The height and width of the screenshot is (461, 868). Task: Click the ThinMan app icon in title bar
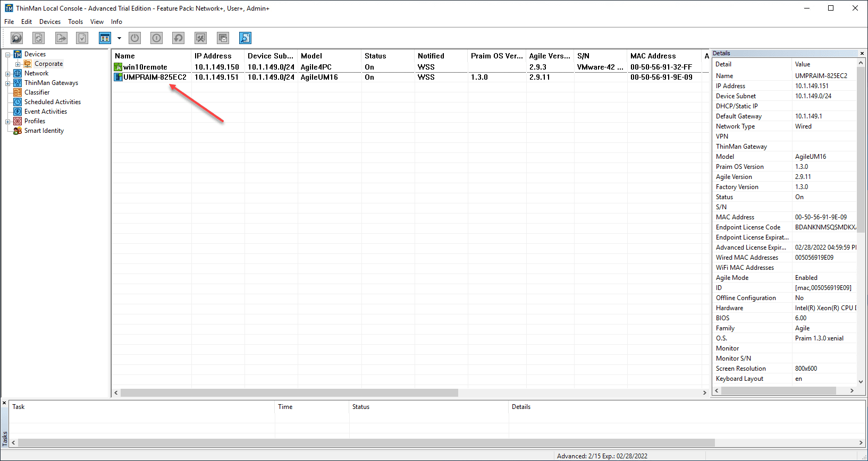click(9, 8)
